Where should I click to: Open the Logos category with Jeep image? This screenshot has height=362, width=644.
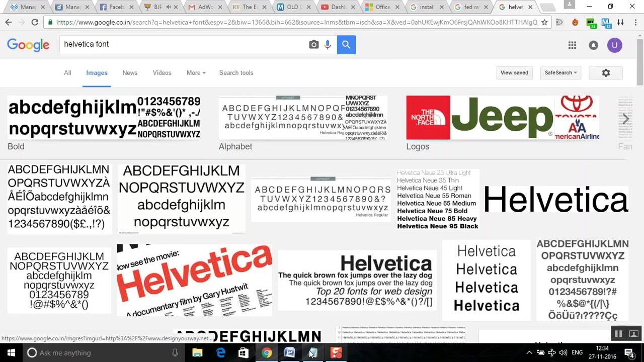click(503, 118)
